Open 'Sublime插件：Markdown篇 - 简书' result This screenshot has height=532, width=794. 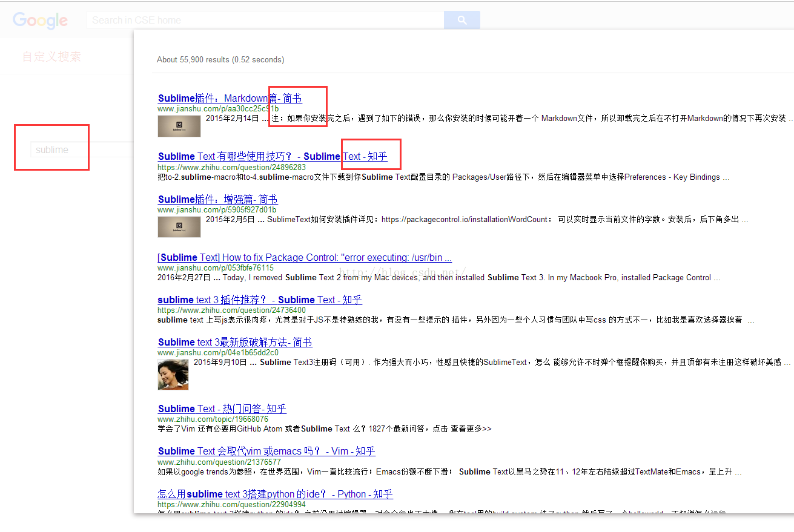[x=230, y=98]
